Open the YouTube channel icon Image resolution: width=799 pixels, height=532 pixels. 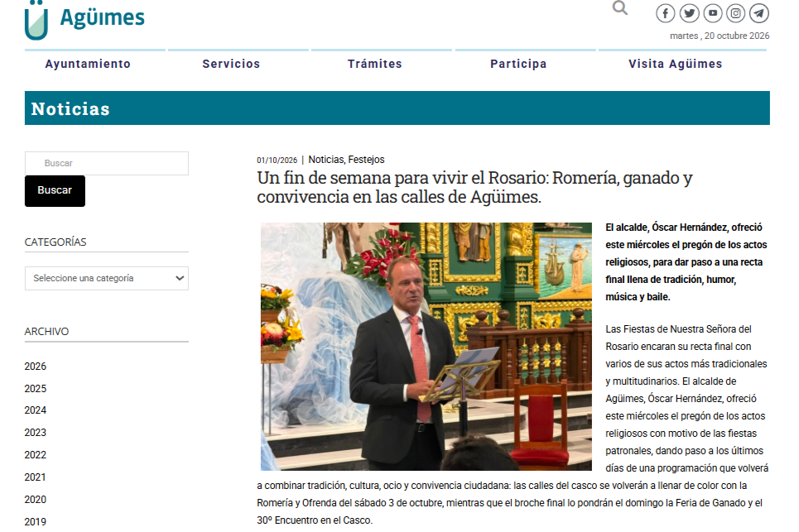pos(712,13)
